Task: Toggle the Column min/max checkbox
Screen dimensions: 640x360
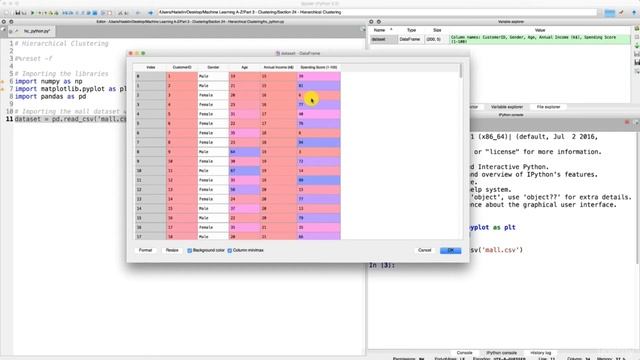Action: 230,251
